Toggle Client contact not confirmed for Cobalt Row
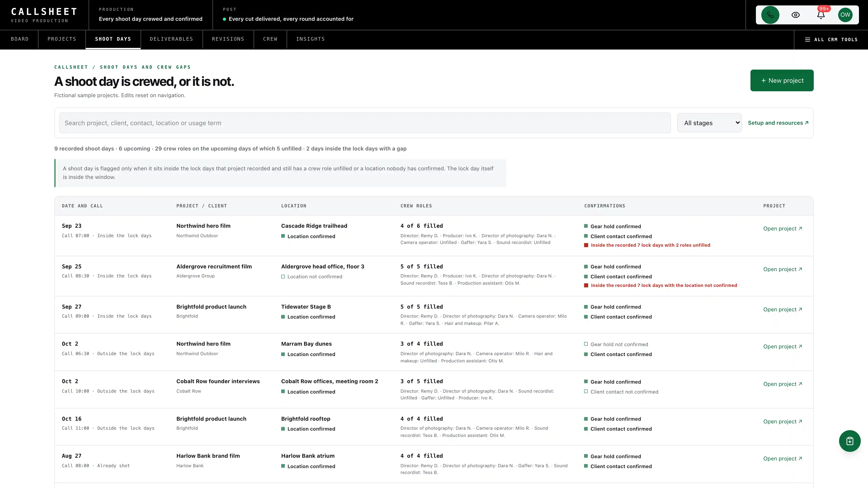 coord(621,392)
